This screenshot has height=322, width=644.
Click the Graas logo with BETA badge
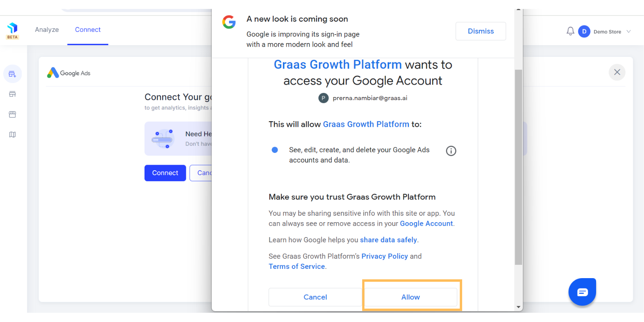12,31
